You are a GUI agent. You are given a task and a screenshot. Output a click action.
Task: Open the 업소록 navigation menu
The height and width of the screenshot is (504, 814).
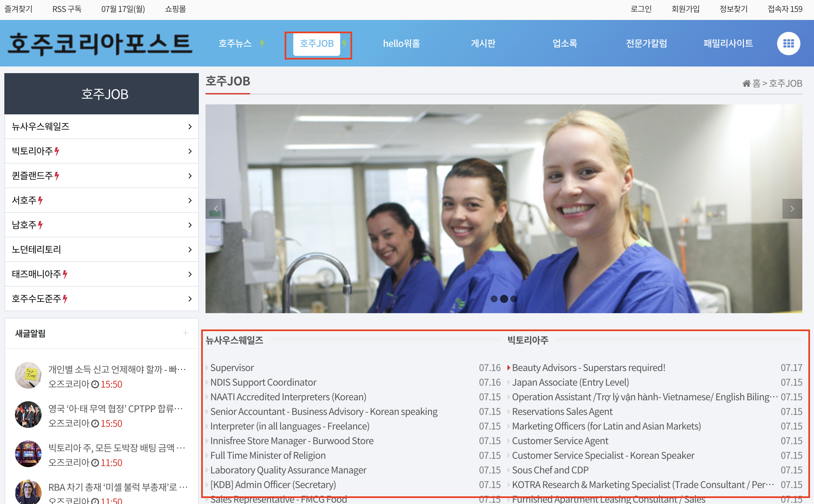pos(565,43)
